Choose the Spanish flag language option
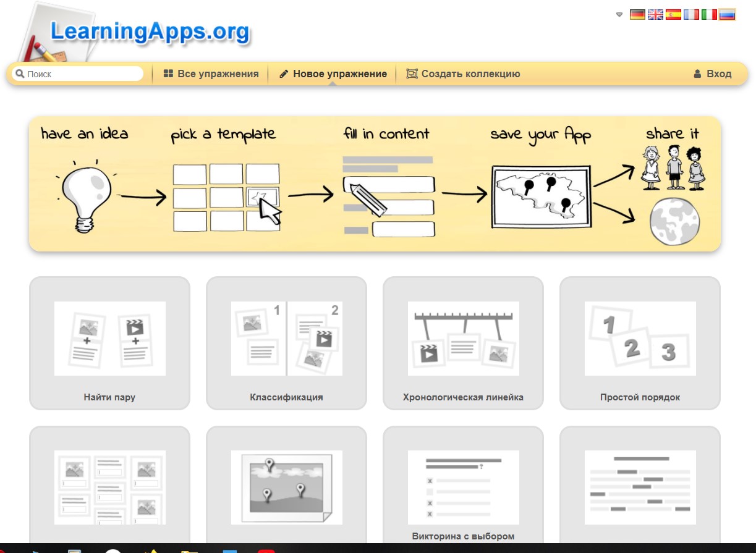The image size is (756, 553). [x=673, y=15]
